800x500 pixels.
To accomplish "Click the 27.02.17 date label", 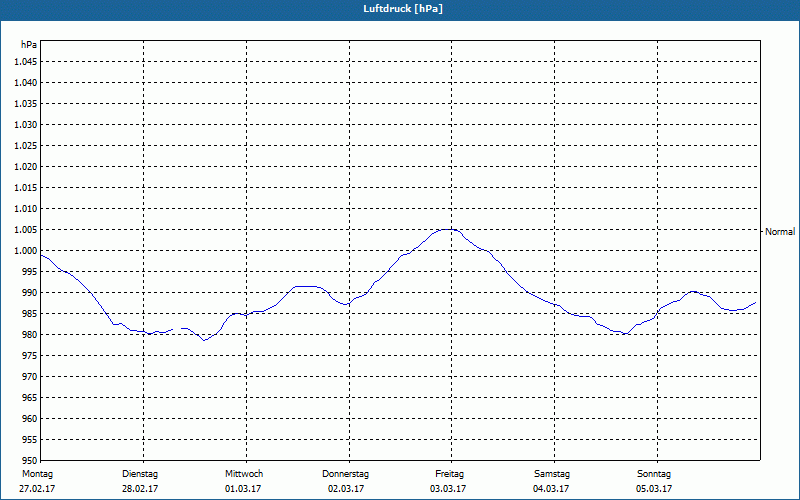I will [x=37, y=489].
